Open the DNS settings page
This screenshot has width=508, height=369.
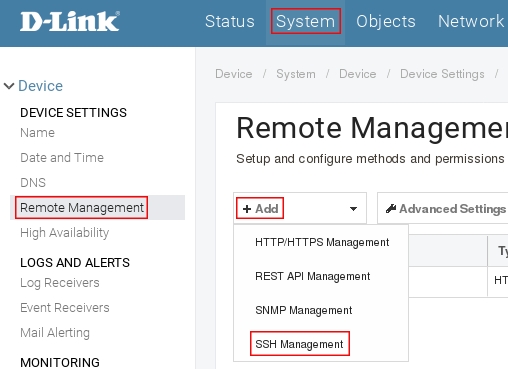(33, 183)
